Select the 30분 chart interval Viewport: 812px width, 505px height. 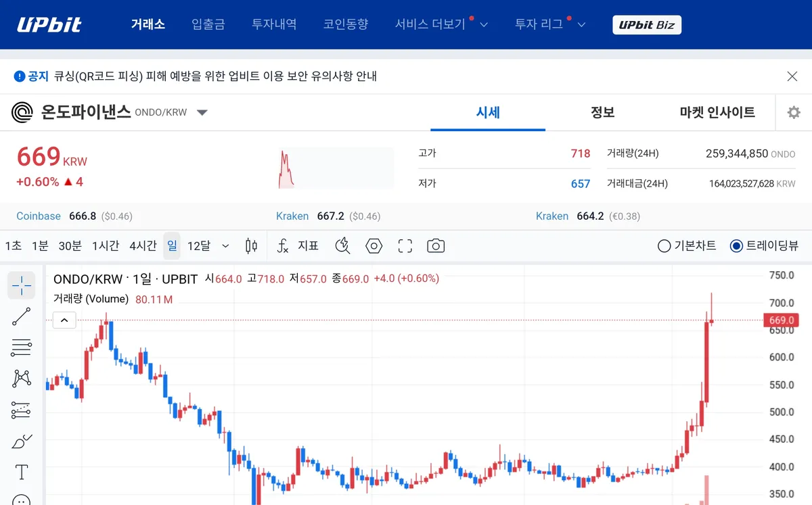pyautogui.click(x=70, y=245)
